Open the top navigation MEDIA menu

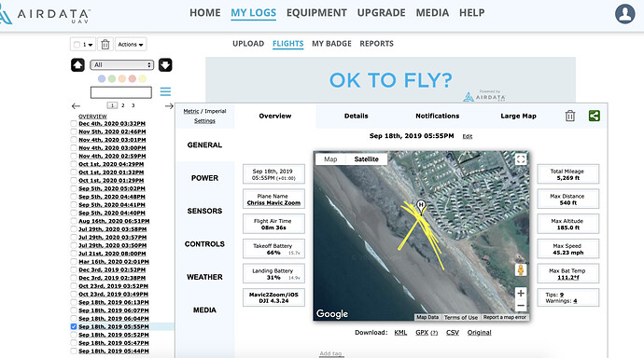432,13
